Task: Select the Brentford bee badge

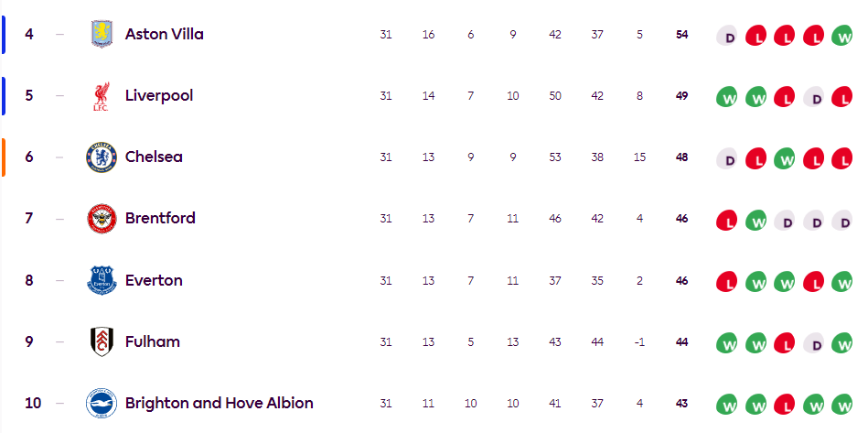Action: 102,219
